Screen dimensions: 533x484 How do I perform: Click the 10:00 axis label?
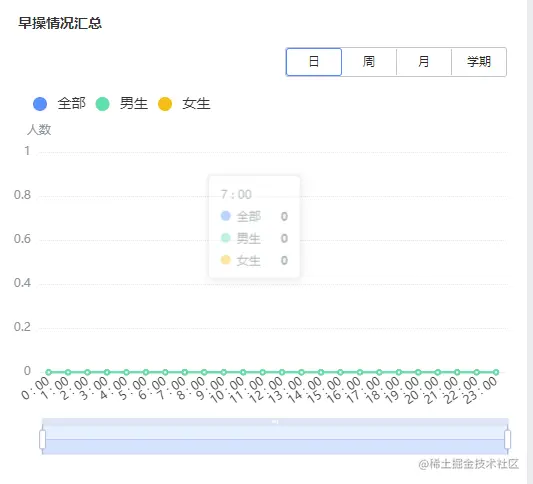[x=228, y=390]
